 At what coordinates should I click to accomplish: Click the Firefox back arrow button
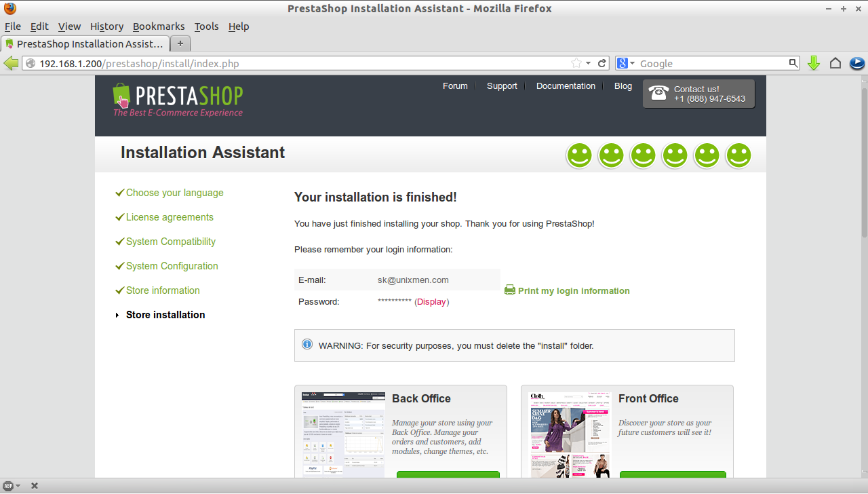[x=11, y=63]
